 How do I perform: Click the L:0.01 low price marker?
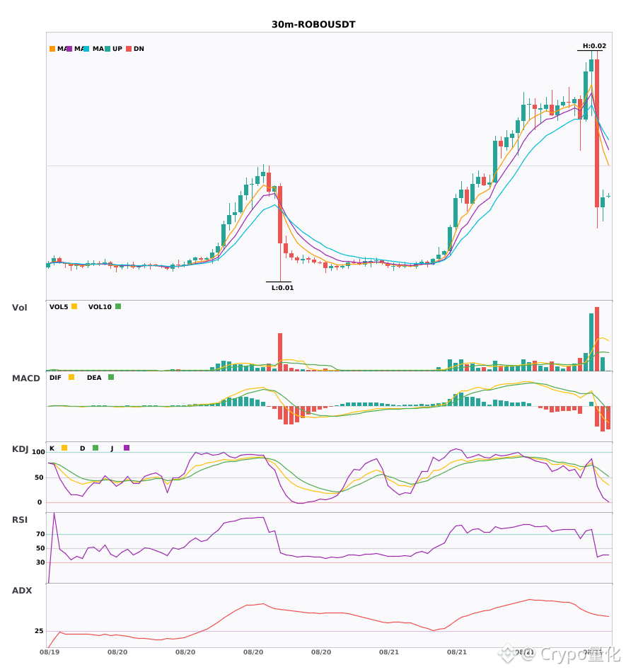point(283,288)
